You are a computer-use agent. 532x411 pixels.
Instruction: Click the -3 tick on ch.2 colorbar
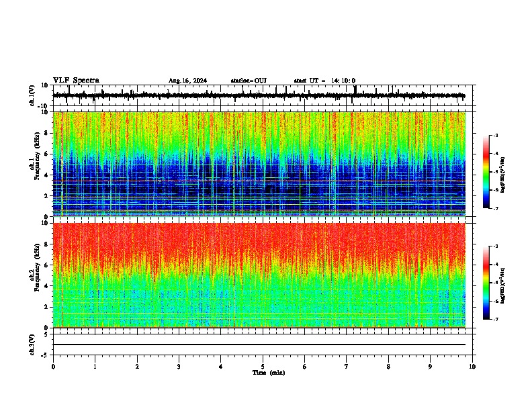[496, 246]
